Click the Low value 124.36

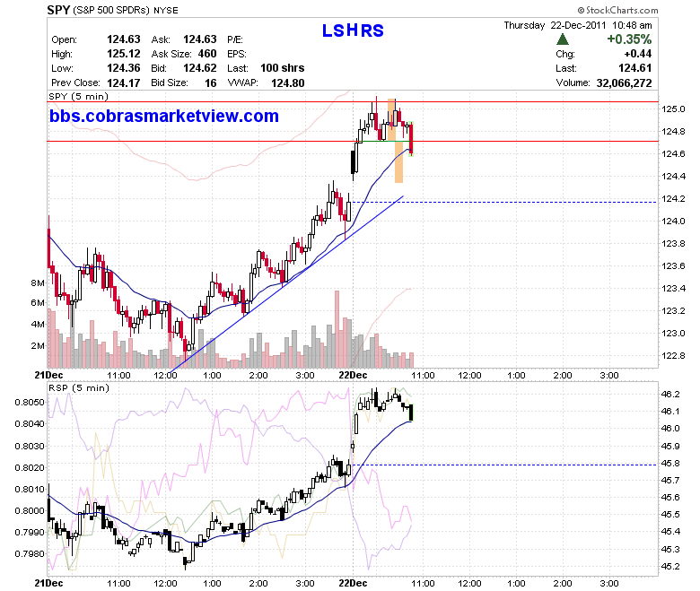click(124, 68)
